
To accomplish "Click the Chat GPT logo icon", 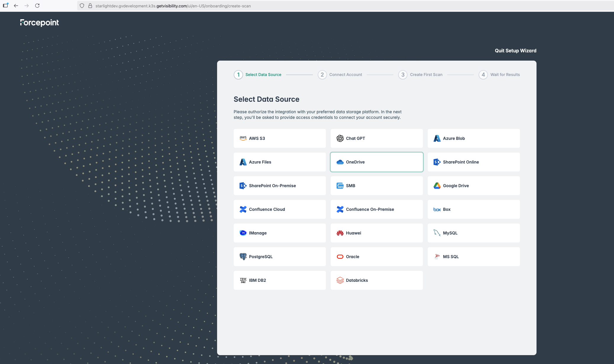I will coord(340,138).
